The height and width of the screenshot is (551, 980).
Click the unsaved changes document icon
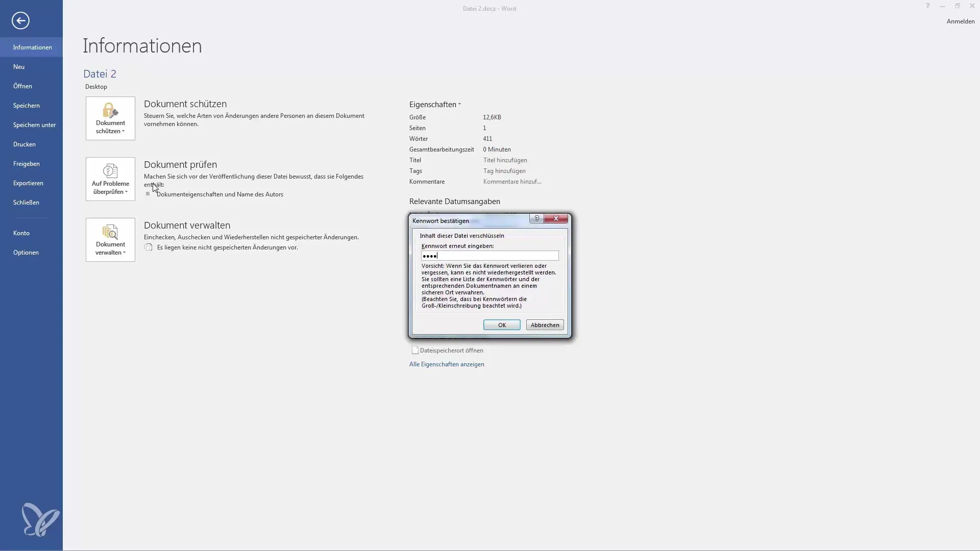[x=149, y=247]
